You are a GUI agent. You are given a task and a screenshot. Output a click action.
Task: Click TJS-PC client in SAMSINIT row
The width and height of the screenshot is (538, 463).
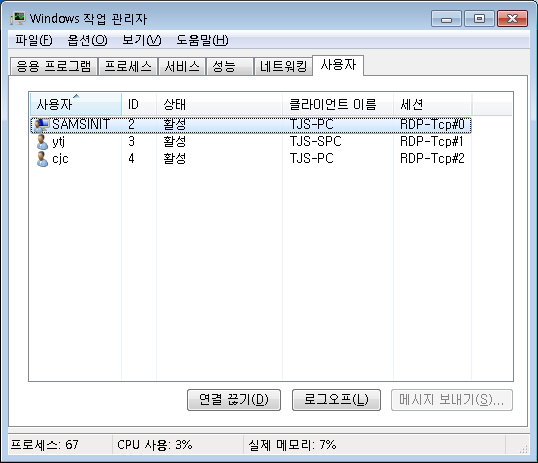click(312, 124)
